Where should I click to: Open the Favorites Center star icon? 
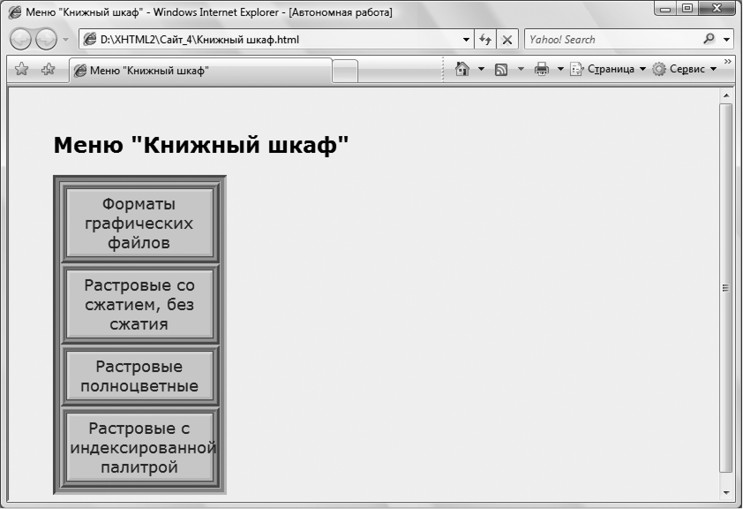click(x=21, y=70)
